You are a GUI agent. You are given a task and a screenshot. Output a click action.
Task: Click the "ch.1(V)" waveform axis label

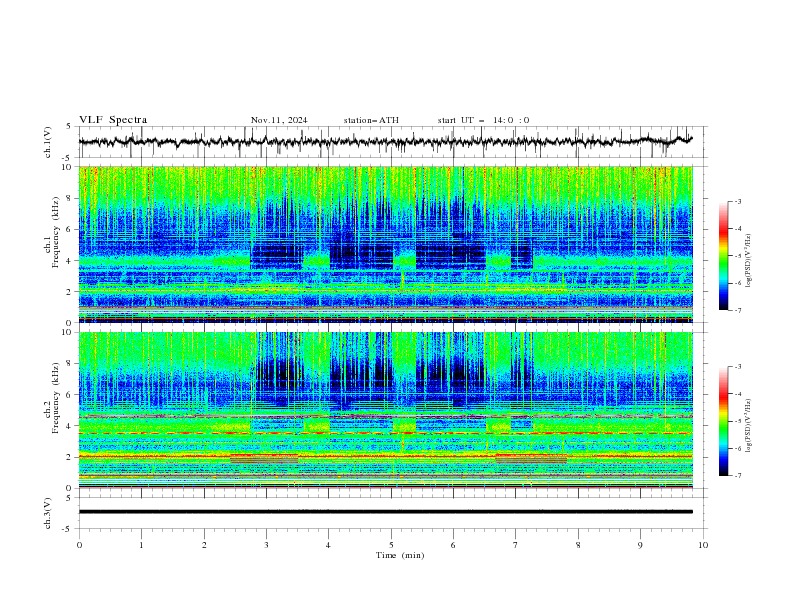pyautogui.click(x=48, y=142)
